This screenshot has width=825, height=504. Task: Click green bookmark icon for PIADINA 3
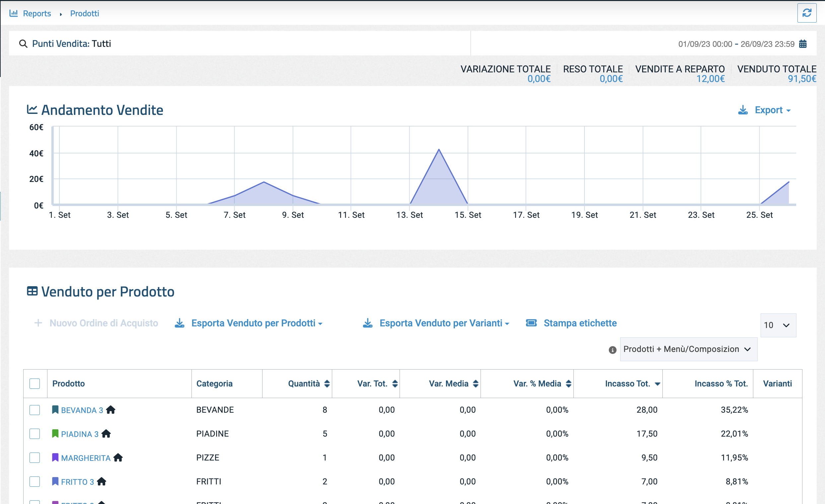tap(55, 434)
